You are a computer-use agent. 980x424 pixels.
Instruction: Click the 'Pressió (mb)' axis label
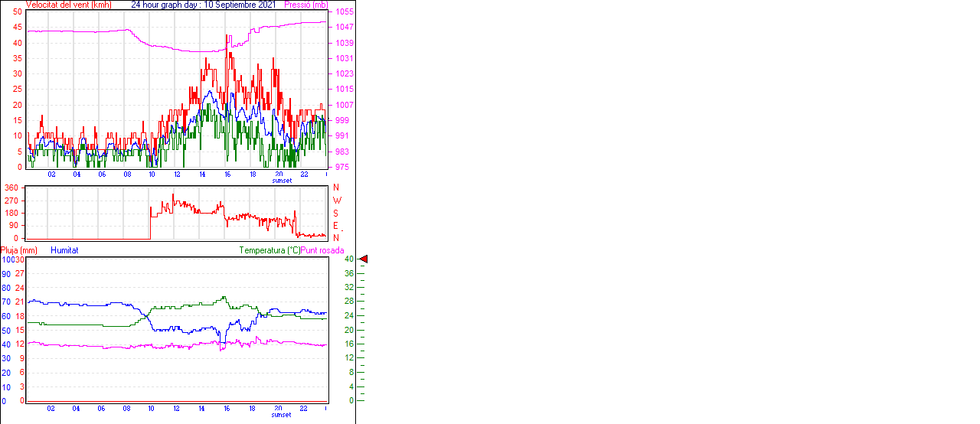pyautogui.click(x=305, y=5)
